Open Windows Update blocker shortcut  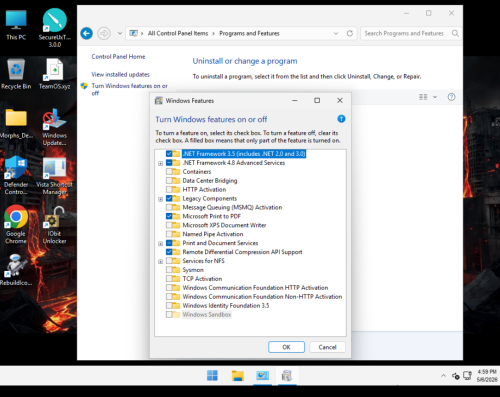point(55,127)
